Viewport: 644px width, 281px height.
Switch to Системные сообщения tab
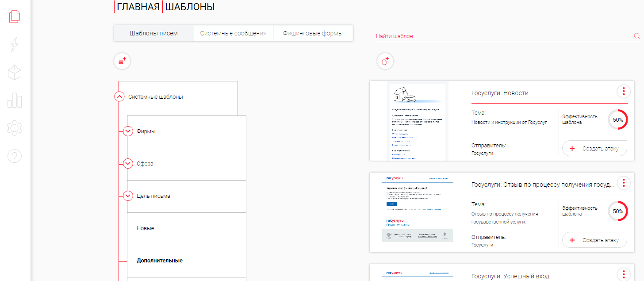tap(233, 33)
